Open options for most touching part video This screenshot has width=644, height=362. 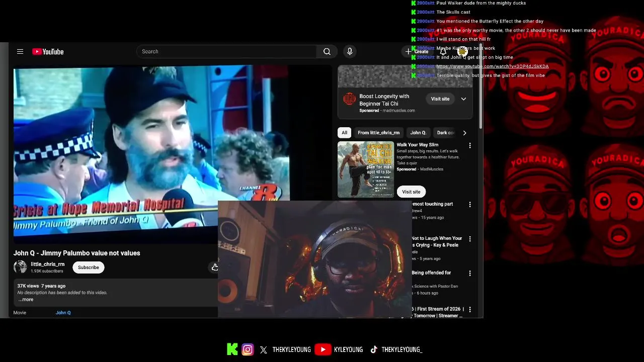pos(470,205)
